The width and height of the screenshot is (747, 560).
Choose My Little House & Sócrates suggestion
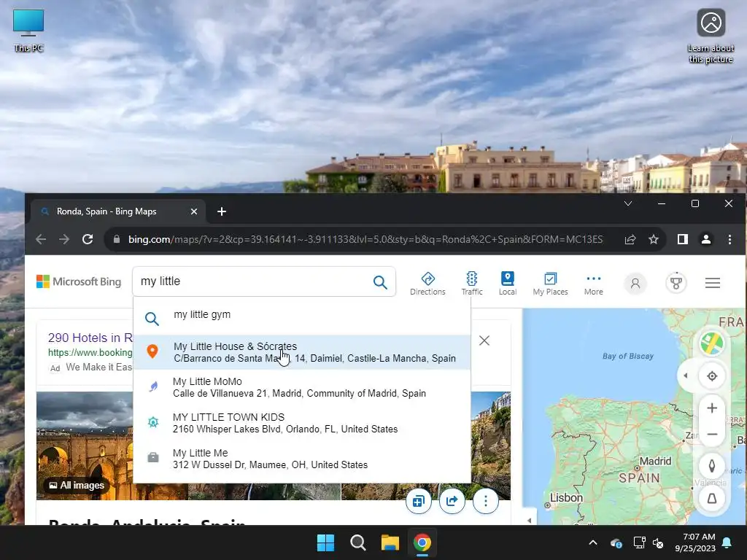click(x=302, y=352)
